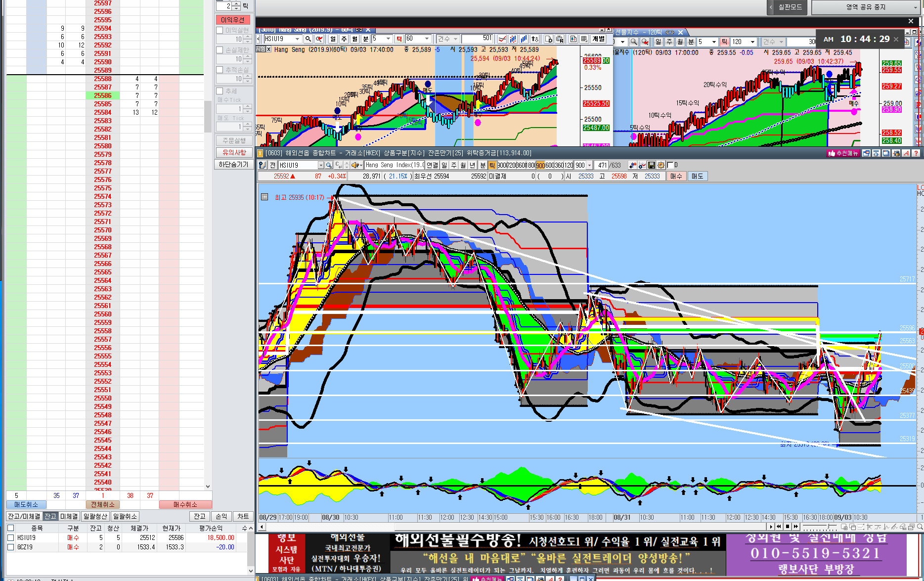Enable the 추적손실 checkbox
Image resolution: width=924 pixels, height=581 pixels.
(x=220, y=70)
